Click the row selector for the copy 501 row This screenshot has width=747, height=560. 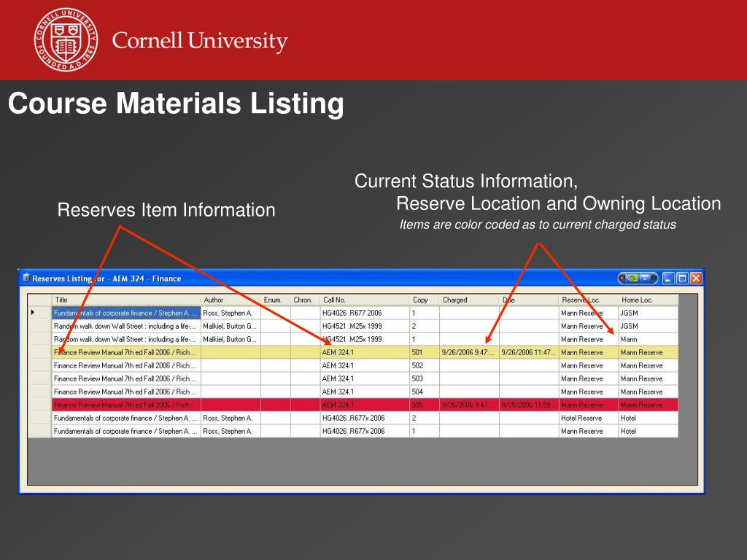coord(39,352)
